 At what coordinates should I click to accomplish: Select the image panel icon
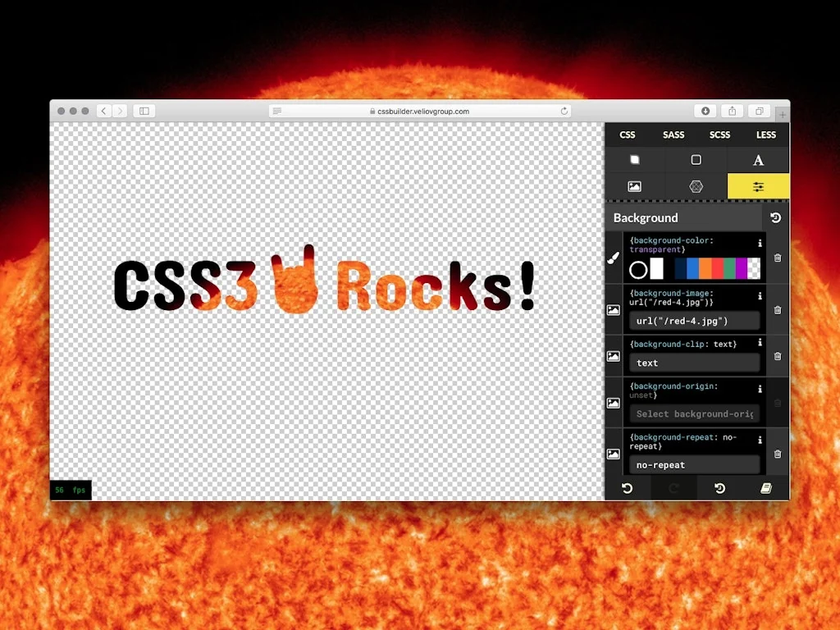(634, 186)
